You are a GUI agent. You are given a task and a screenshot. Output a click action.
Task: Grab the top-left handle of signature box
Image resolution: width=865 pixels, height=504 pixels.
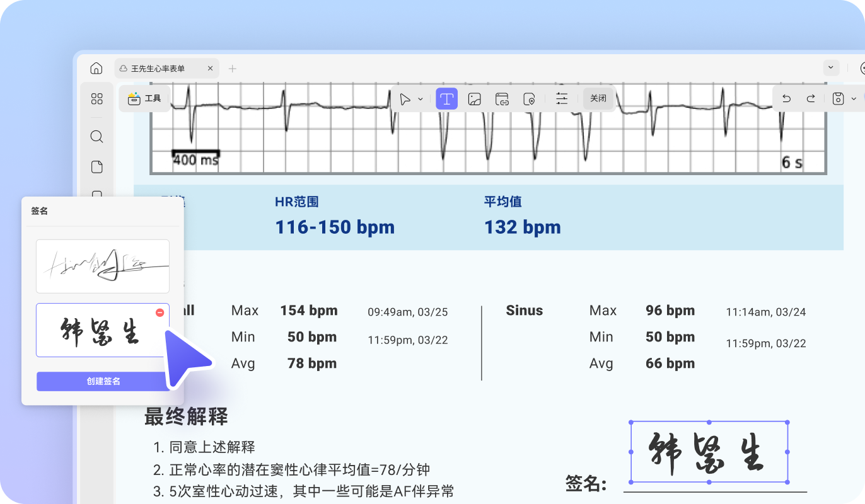coord(631,422)
